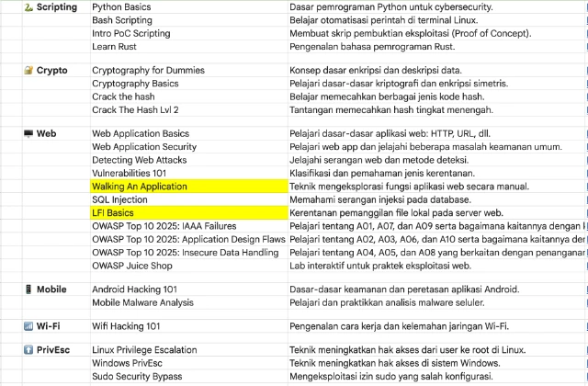Click the description 'Pelajari web app dan jelajahi beberapa masalah keamanan umum.'
The height and width of the screenshot is (386, 588).
425,147
